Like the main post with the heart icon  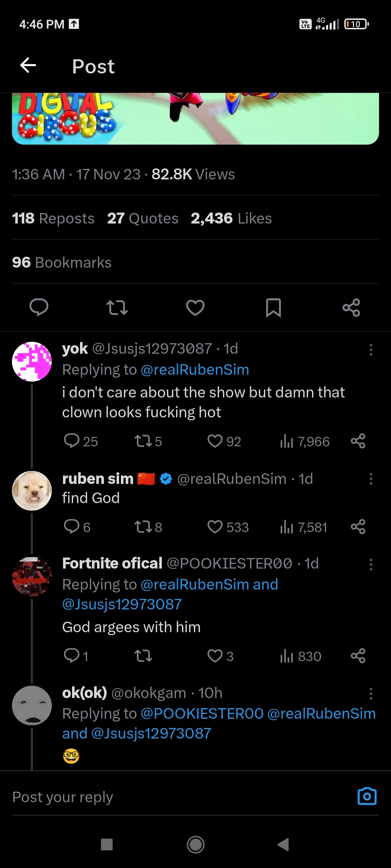click(195, 307)
